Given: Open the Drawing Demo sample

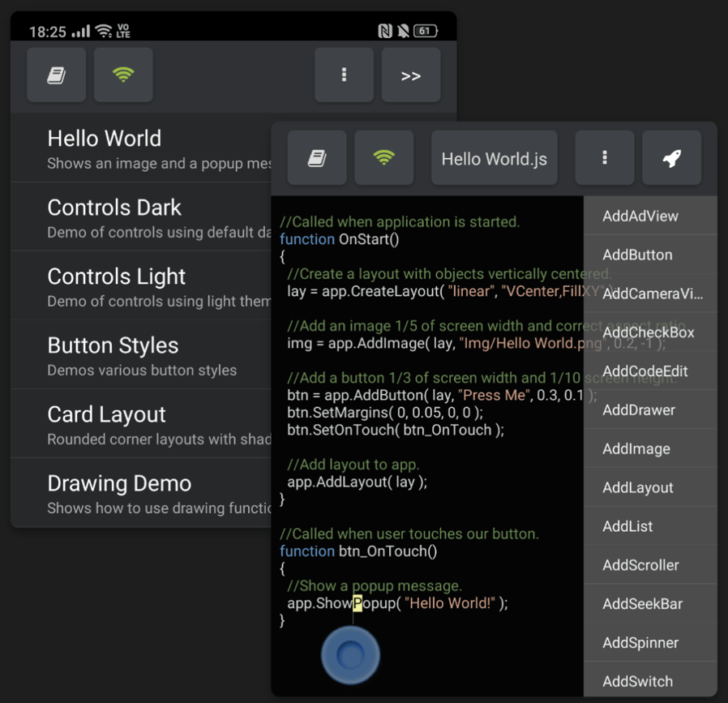Looking at the screenshot, I should [118, 483].
